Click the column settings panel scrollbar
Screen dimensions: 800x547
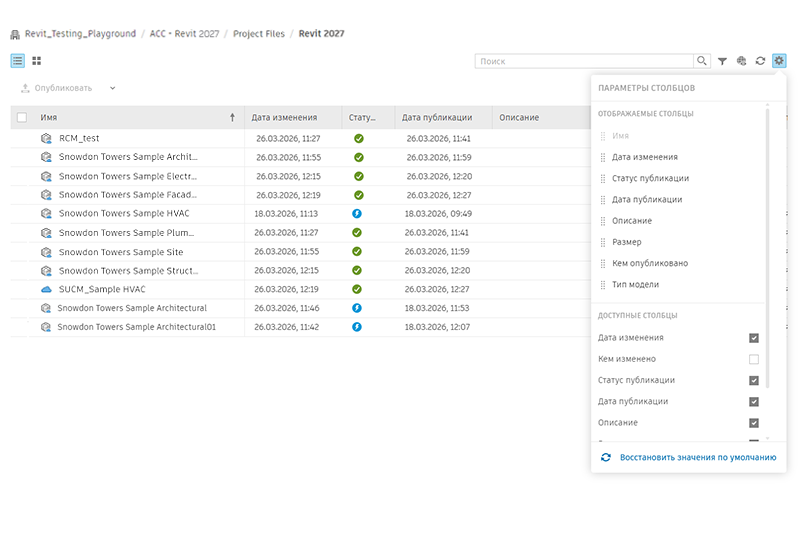click(x=767, y=247)
